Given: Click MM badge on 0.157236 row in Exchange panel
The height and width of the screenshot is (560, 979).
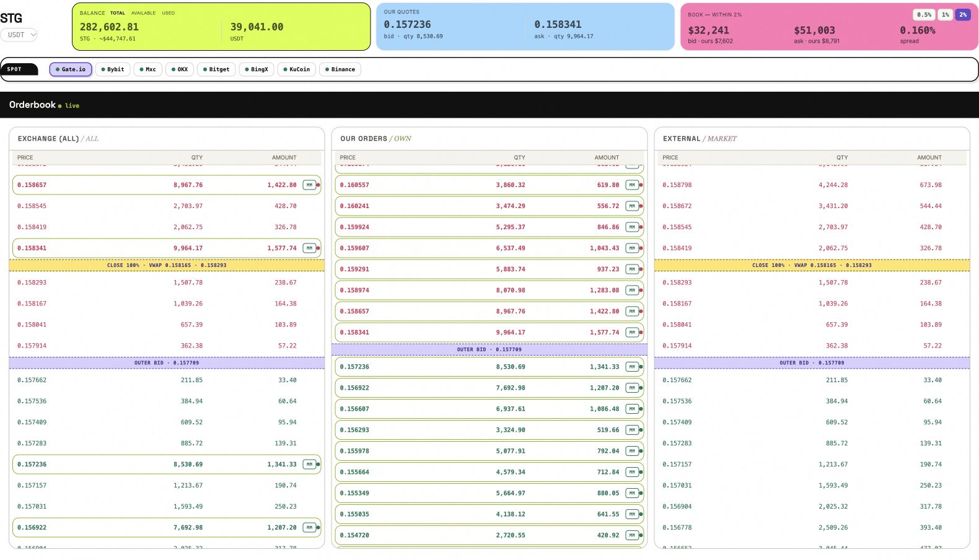Looking at the screenshot, I should (x=309, y=464).
